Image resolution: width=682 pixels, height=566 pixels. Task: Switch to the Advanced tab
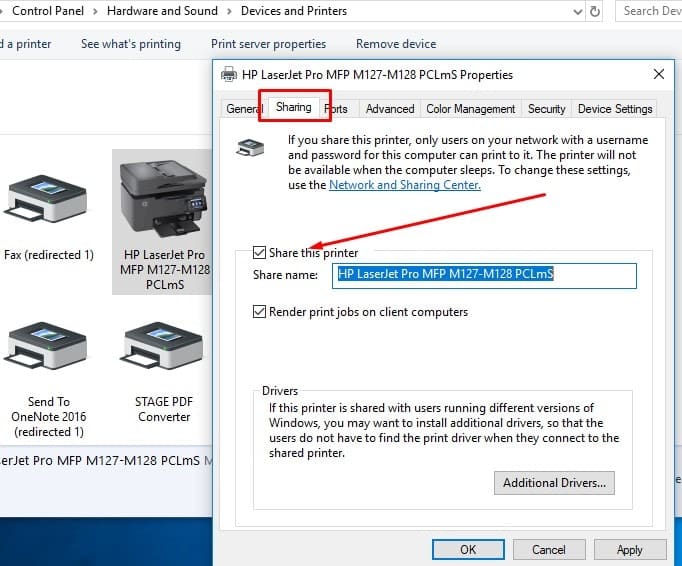tap(389, 109)
